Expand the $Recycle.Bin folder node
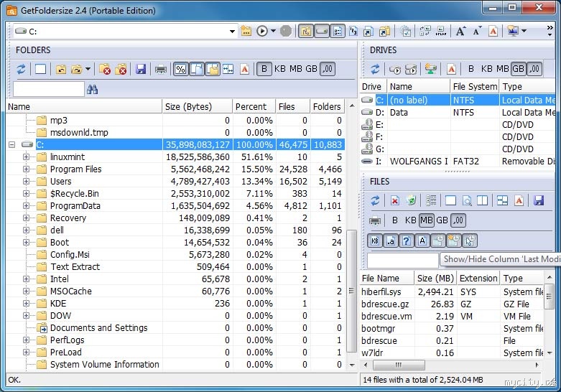The height and width of the screenshot is (392, 561). tap(26, 194)
